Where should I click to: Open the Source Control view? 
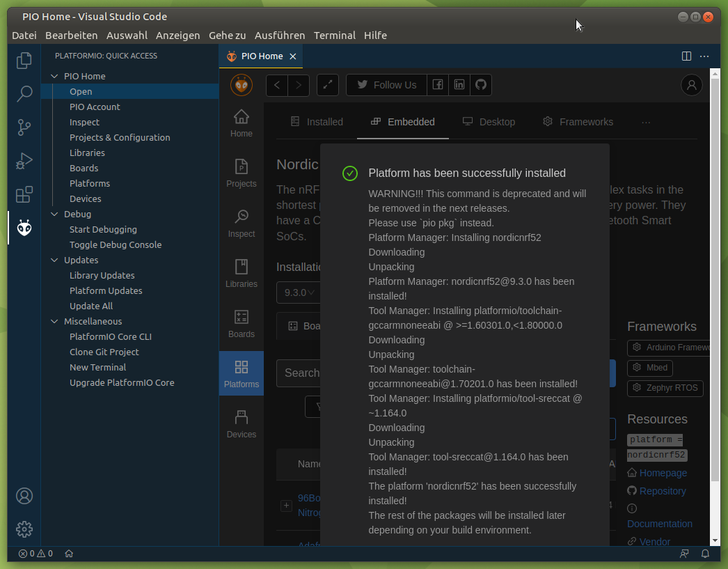coord(24,127)
